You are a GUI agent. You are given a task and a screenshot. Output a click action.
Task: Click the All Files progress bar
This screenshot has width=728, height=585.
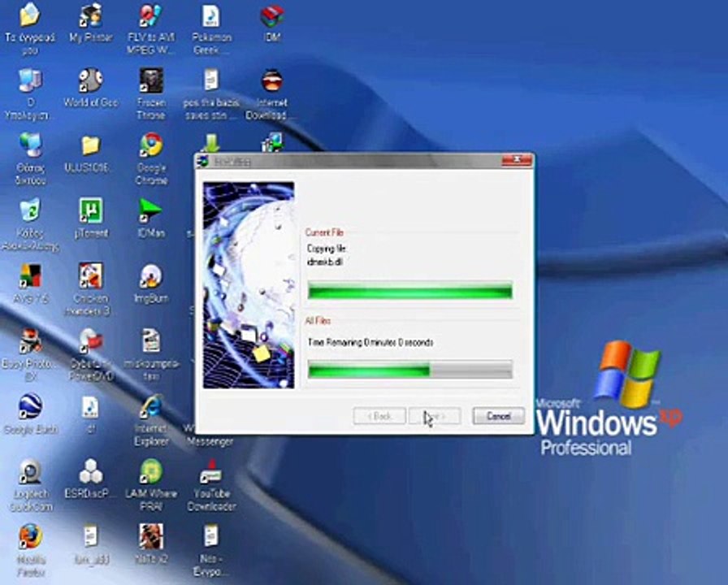pos(410,370)
